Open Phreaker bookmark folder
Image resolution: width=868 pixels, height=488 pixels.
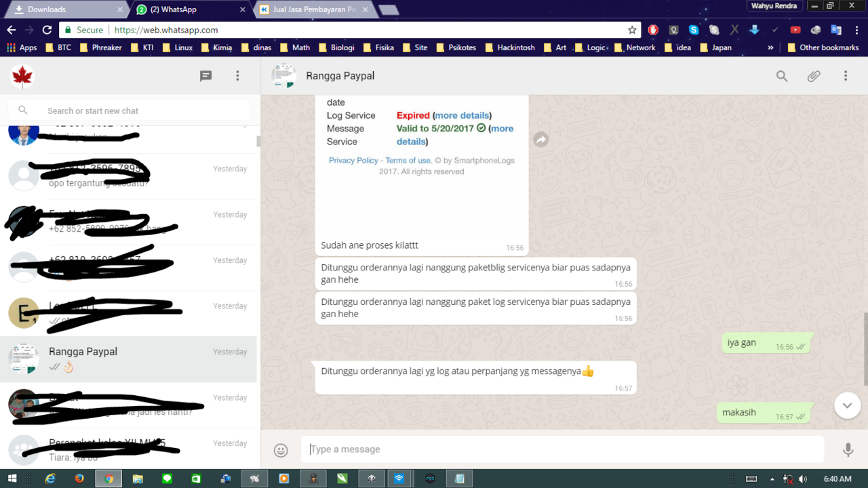coord(100,47)
